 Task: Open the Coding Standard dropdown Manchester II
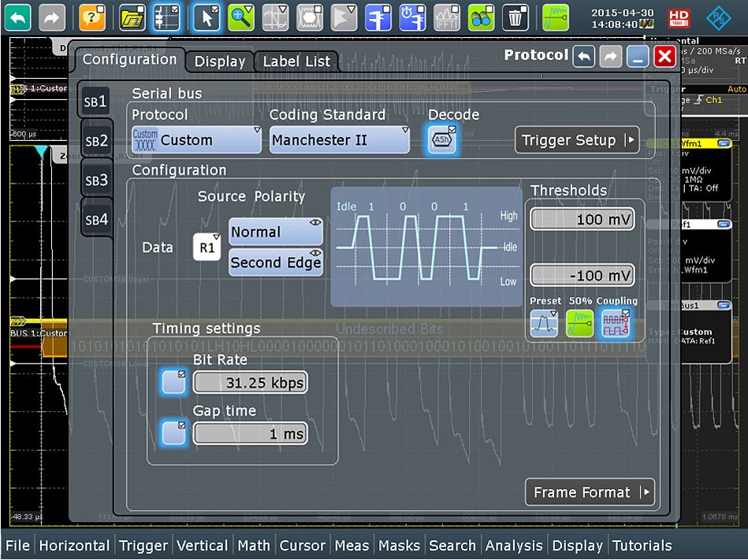click(339, 140)
